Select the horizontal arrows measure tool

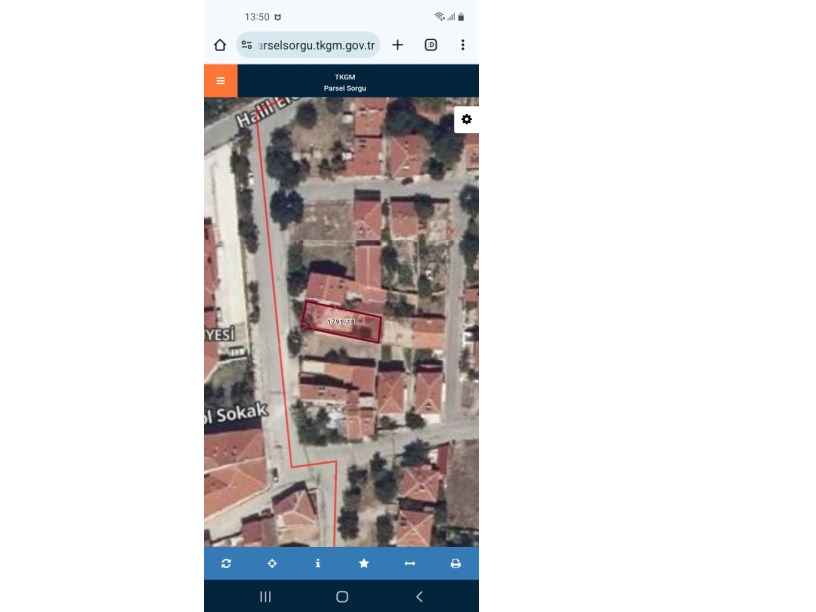pos(410,564)
